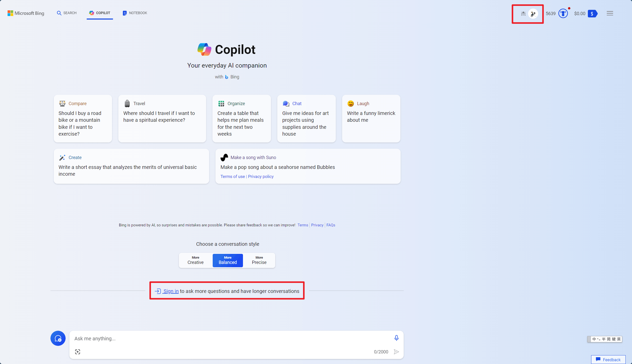Open the hamburger settings menu
The width and height of the screenshot is (632, 364).
point(610,13)
